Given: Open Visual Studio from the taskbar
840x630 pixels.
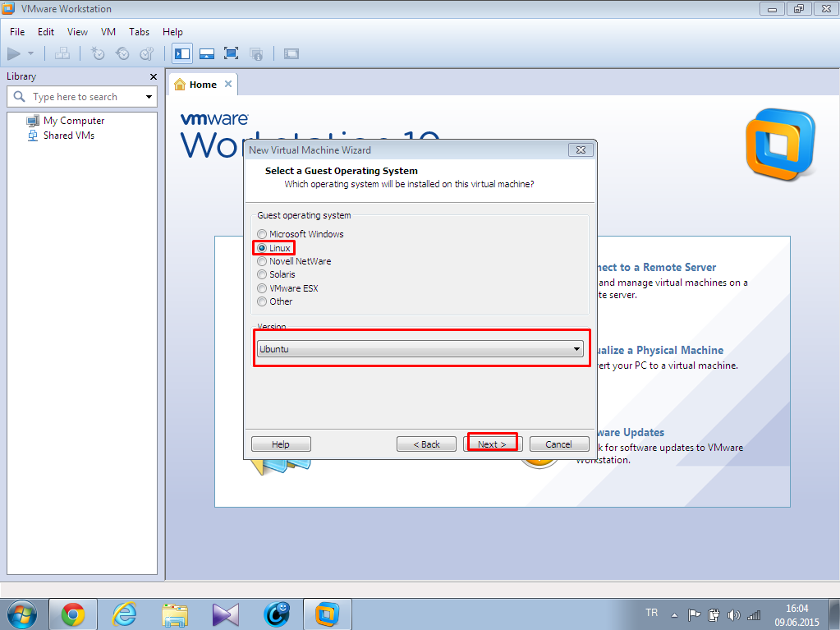Looking at the screenshot, I should coord(226,614).
